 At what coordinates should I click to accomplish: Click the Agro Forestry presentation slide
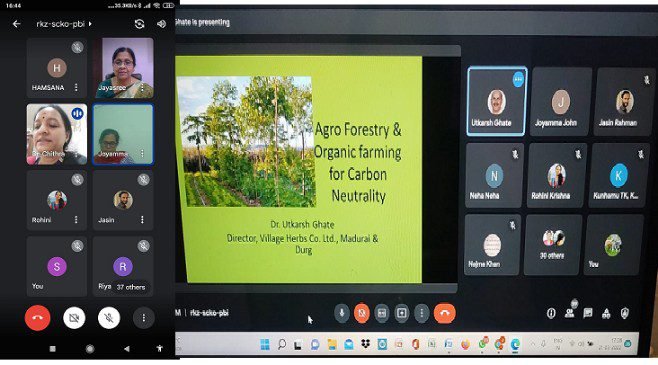coord(299,169)
